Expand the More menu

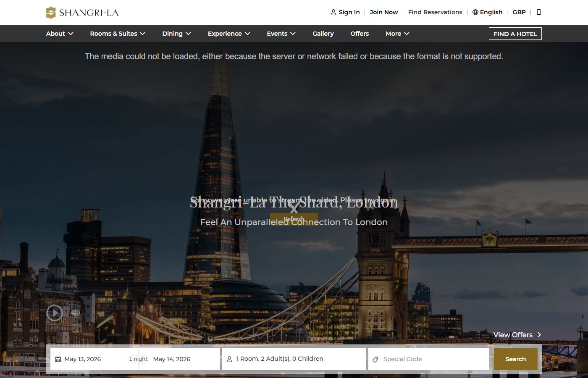pos(397,34)
